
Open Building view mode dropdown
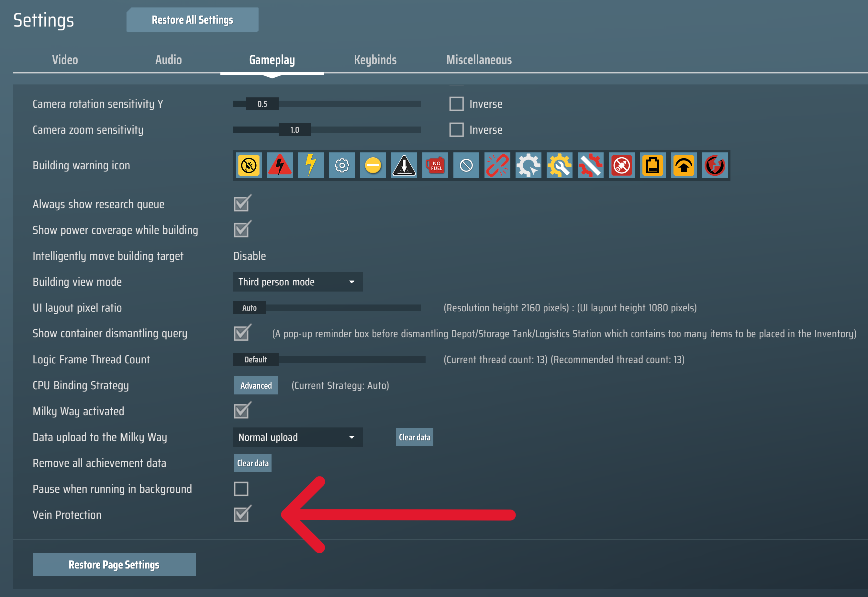tap(298, 282)
